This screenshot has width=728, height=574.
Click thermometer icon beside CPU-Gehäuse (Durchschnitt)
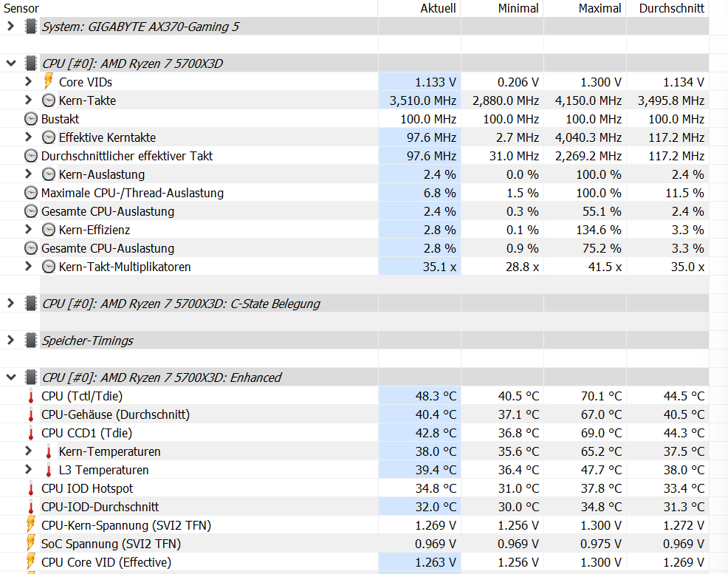pos(31,414)
